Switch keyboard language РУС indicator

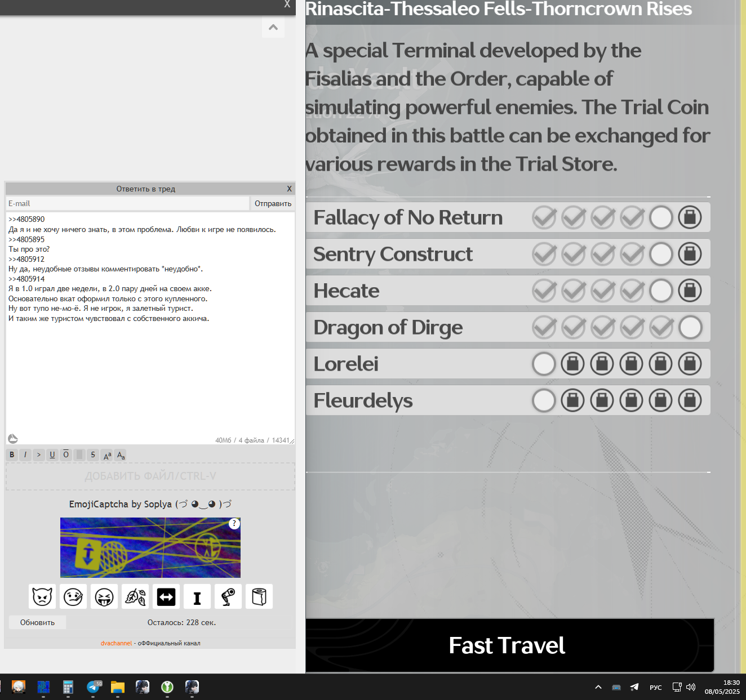656,687
